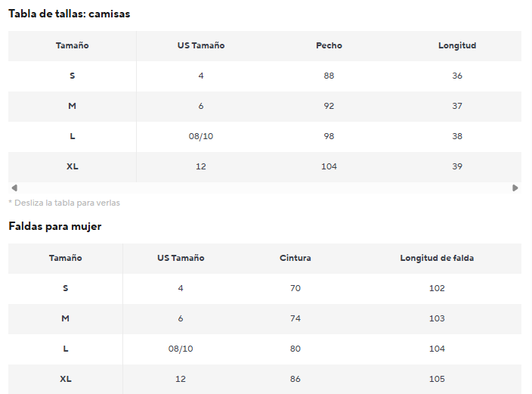Viewport: 532px width, 394px height.
Task: Click skirt length value 103
Action: tap(437, 318)
